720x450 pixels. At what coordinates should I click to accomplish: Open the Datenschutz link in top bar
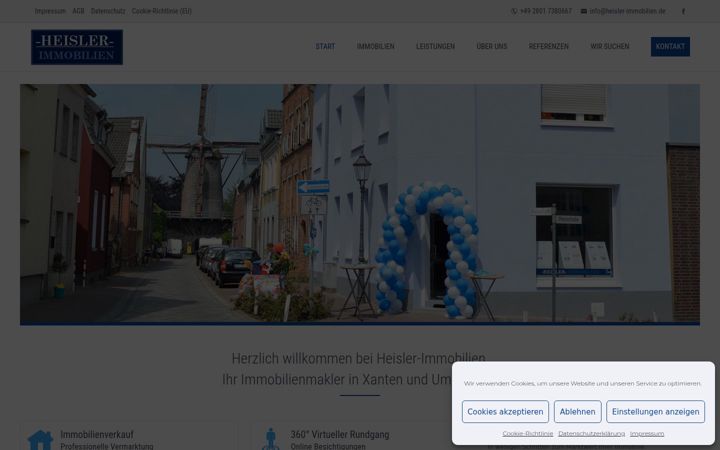pos(108,11)
